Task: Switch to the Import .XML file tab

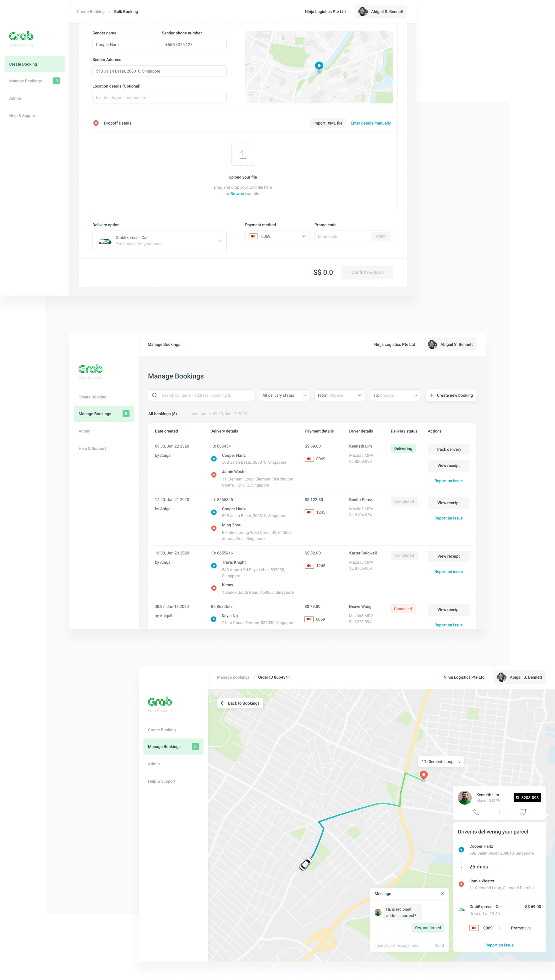Action: [x=327, y=123]
